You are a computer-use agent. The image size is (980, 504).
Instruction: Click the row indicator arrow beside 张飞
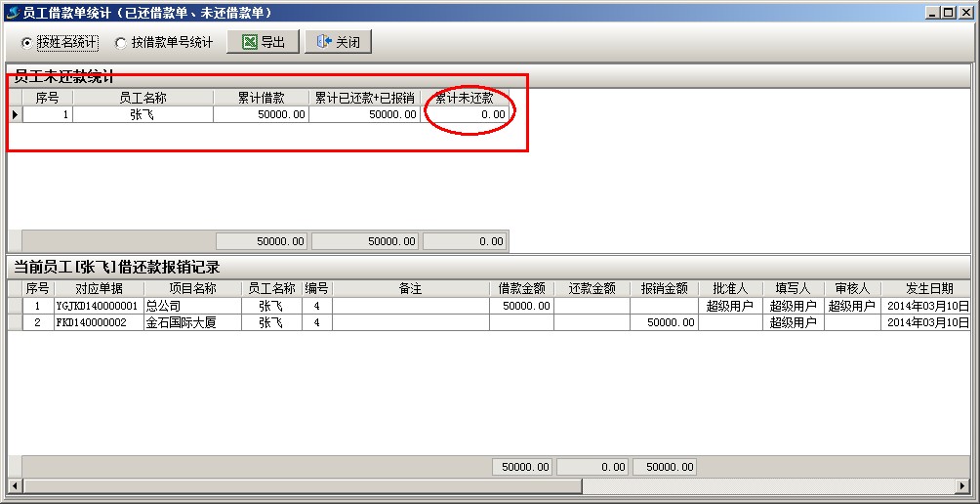[15, 115]
